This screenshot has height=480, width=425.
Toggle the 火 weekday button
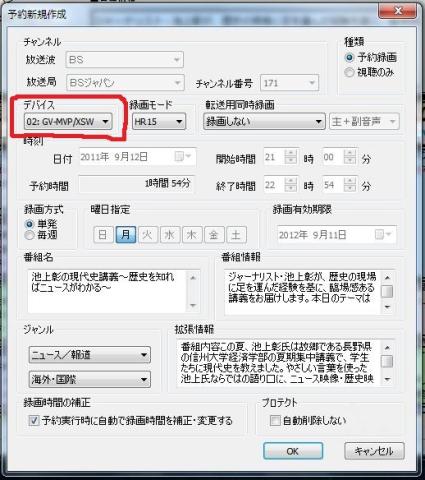[x=148, y=235]
